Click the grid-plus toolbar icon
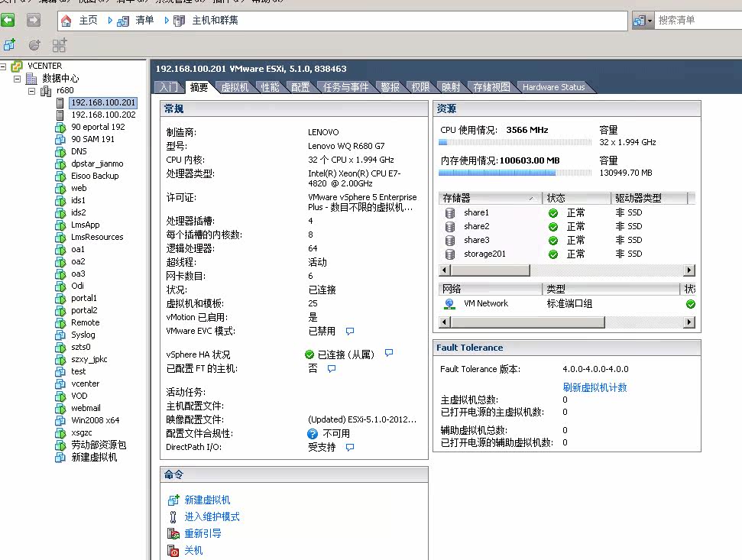This screenshot has width=742, height=560. click(x=60, y=45)
